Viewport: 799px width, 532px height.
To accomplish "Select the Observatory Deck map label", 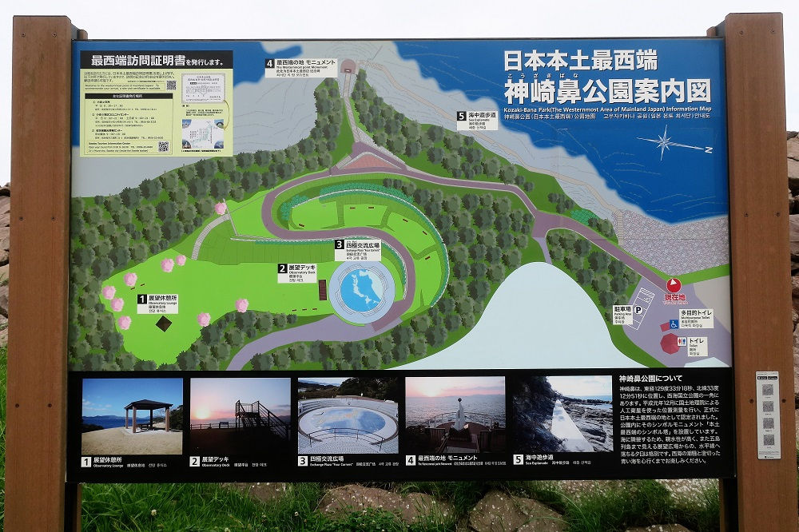I will (x=297, y=273).
